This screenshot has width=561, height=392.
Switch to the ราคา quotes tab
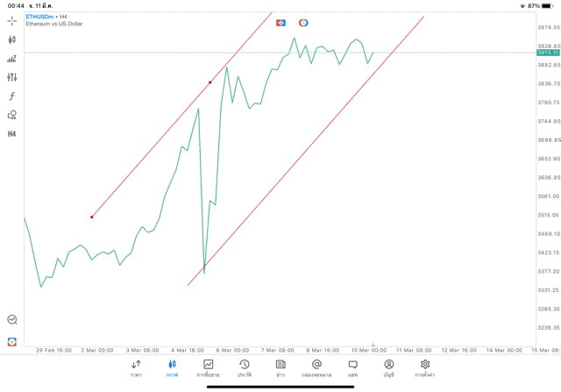click(x=136, y=367)
